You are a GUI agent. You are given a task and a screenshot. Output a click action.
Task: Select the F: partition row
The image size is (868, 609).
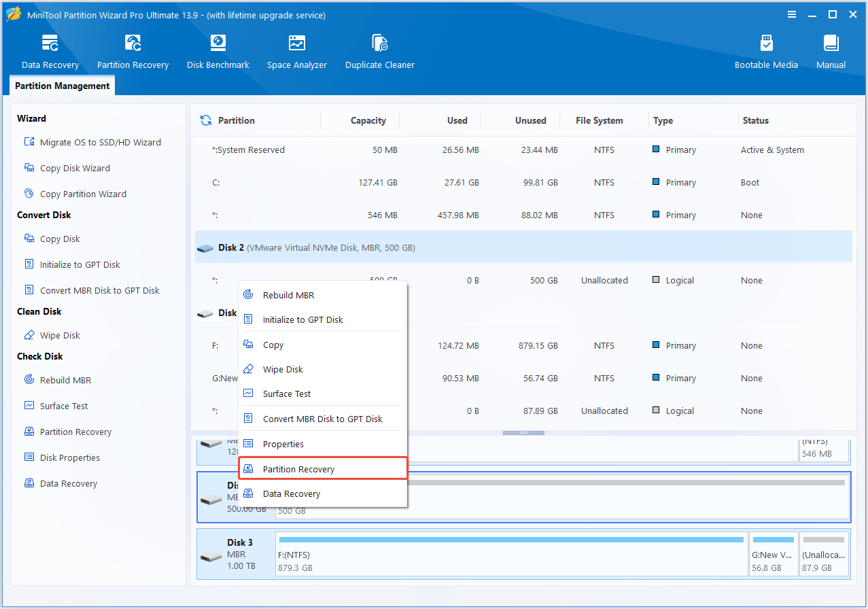[x=523, y=345]
